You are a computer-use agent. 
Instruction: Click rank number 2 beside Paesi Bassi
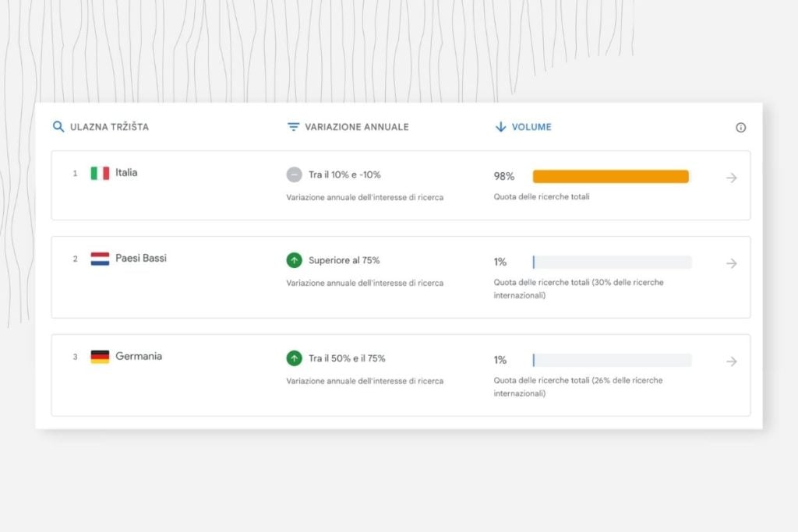pos(76,259)
